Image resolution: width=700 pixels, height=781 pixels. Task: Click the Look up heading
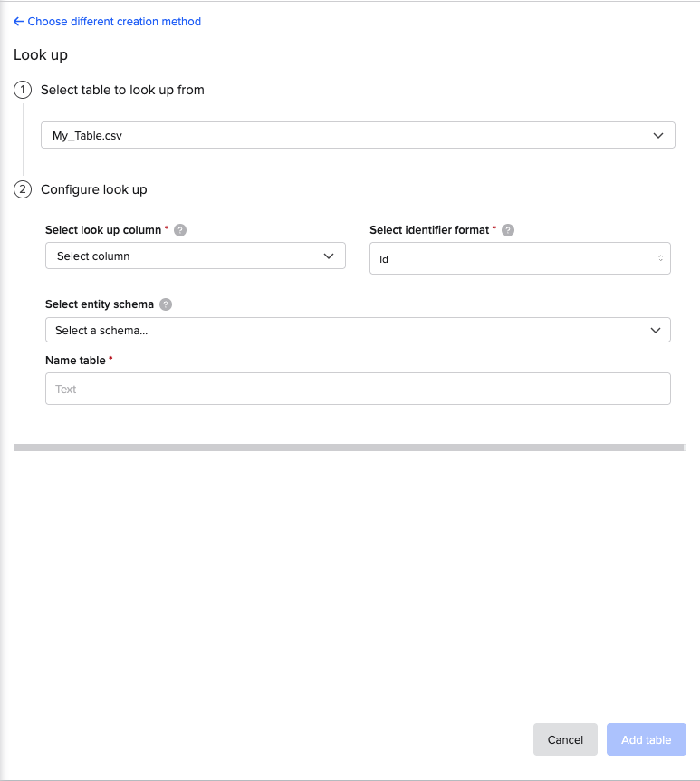tap(41, 54)
